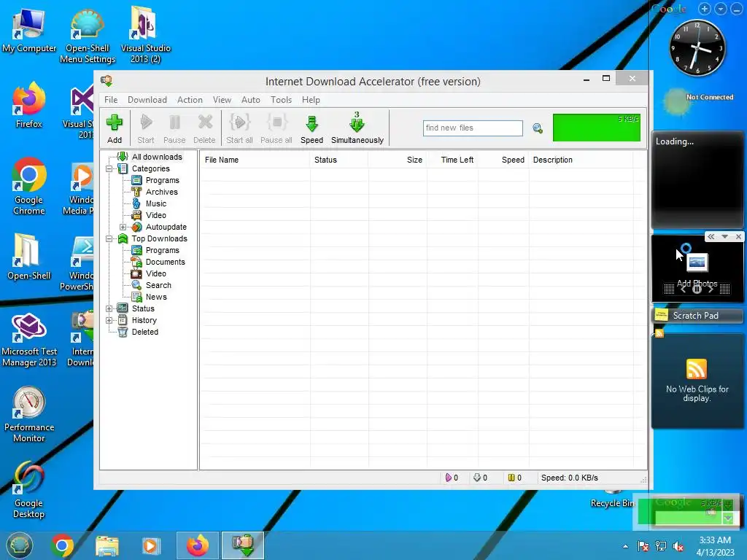Sort by Time Left column header
747x560 pixels.
pos(452,160)
